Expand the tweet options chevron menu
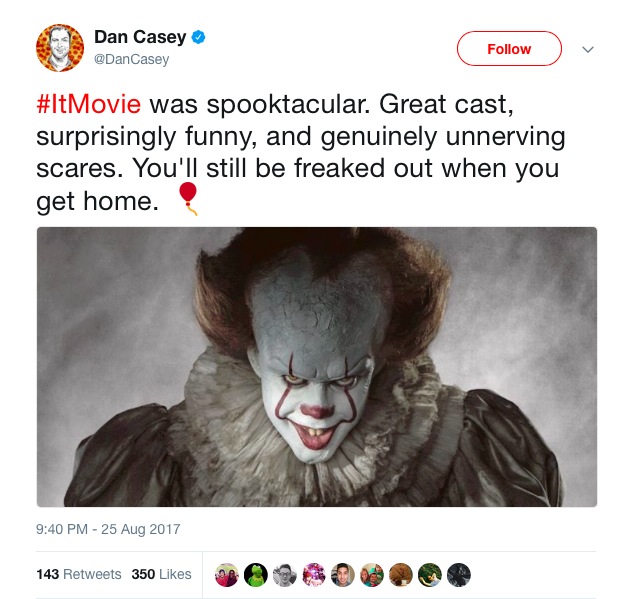 click(588, 49)
